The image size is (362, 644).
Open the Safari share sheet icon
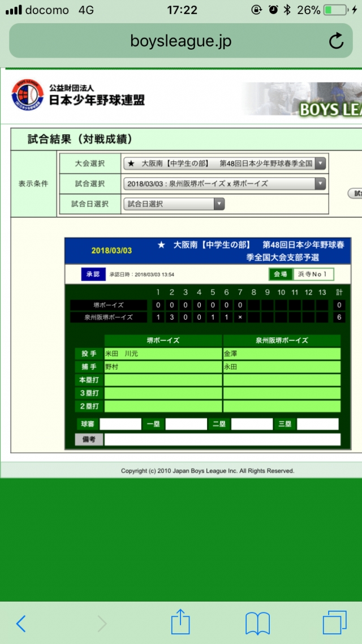click(x=180, y=622)
